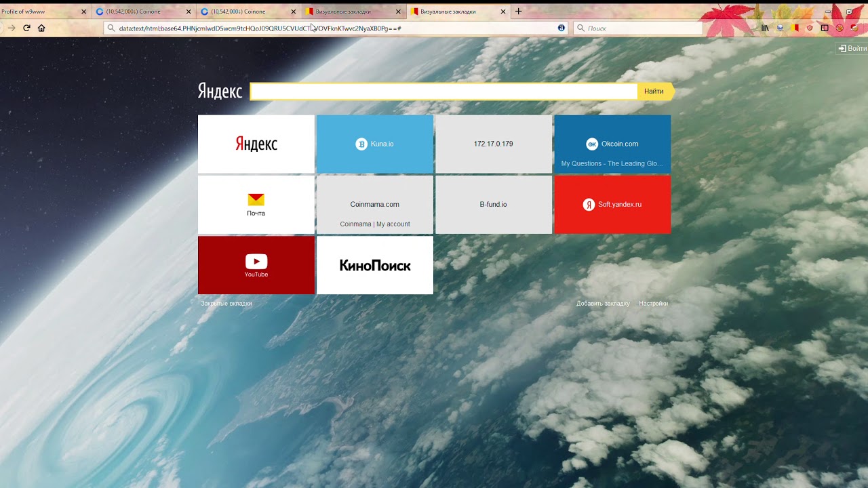Focus the Yandex search input field
Viewport: 868px width, 488px height.
(x=443, y=91)
